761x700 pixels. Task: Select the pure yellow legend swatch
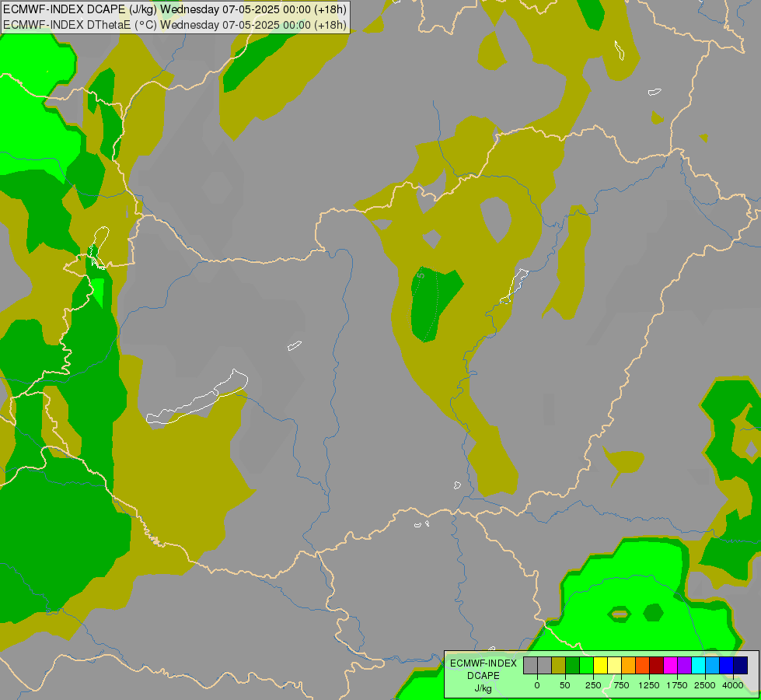(600, 666)
